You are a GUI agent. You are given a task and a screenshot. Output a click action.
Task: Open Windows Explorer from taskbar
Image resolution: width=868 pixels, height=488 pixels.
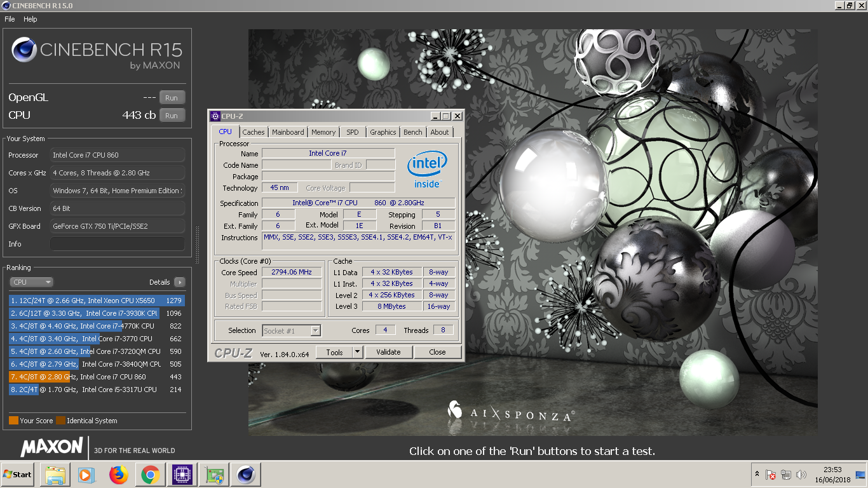(55, 475)
